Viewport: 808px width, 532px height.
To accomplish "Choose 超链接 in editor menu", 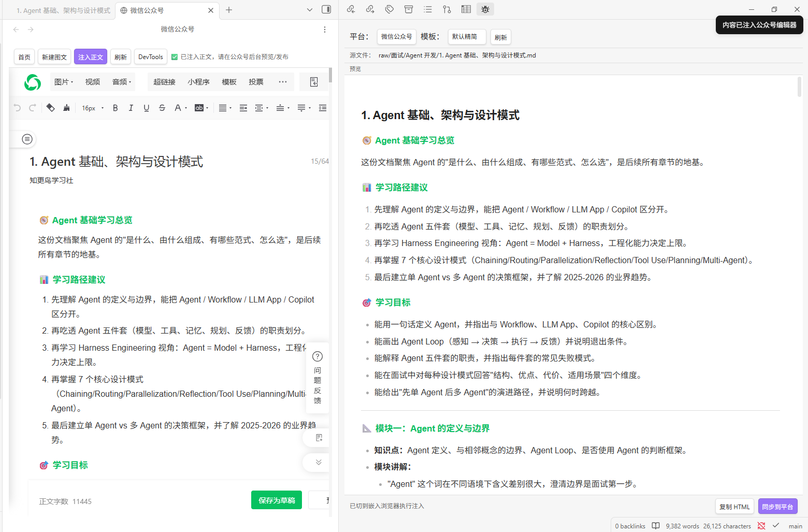I will tap(165, 82).
